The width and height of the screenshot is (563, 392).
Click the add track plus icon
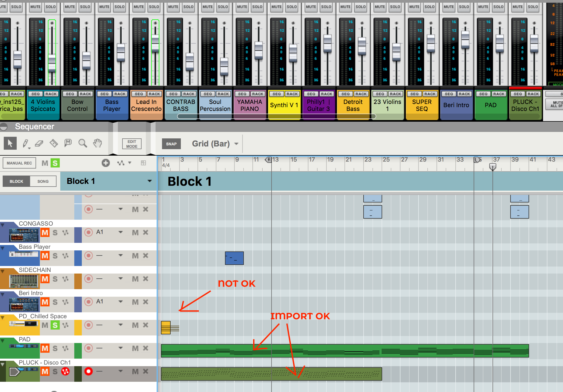click(x=105, y=163)
